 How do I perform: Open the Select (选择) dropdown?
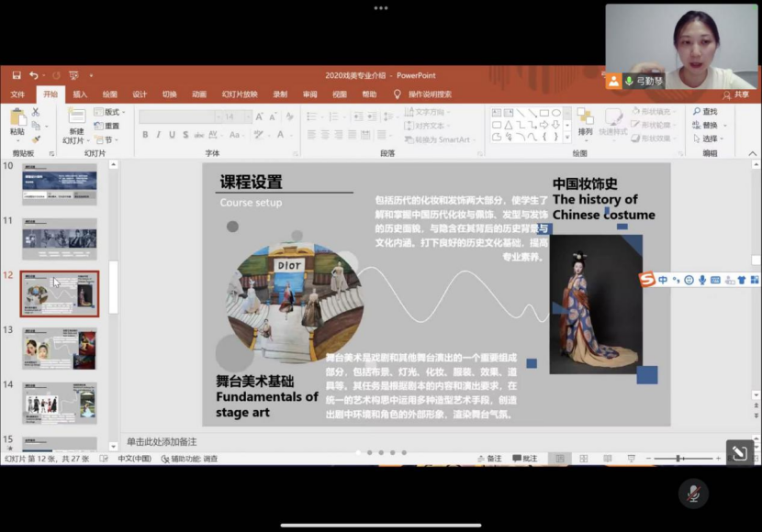[x=707, y=139]
